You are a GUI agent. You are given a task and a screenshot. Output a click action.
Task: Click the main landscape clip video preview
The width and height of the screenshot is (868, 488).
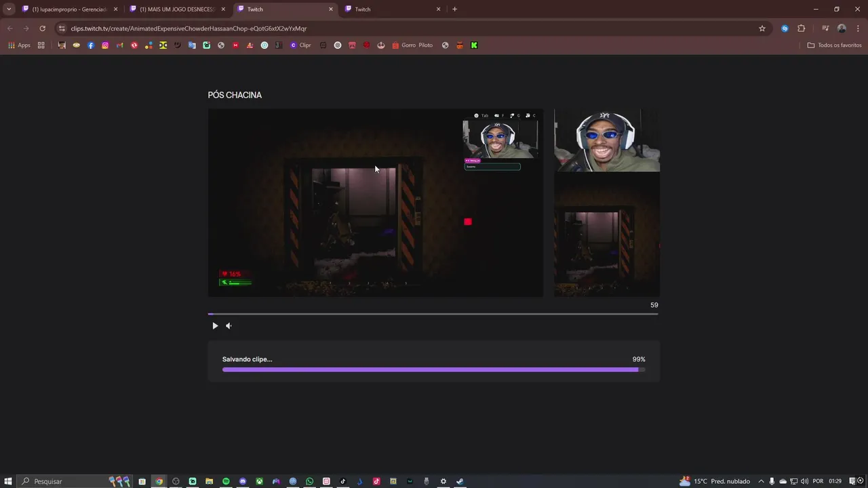pyautogui.click(x=375, y=203)
